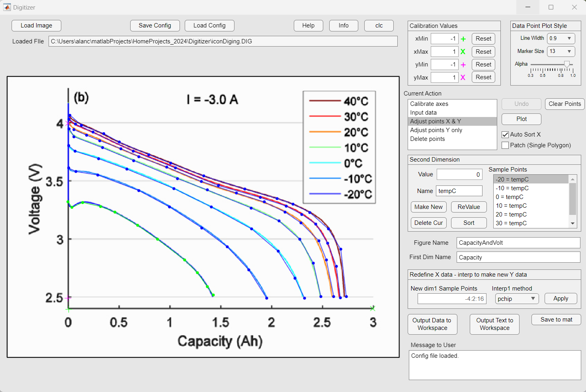Select '10 = tempC' sample point
The image size is (586, 392).
(511, 206)
